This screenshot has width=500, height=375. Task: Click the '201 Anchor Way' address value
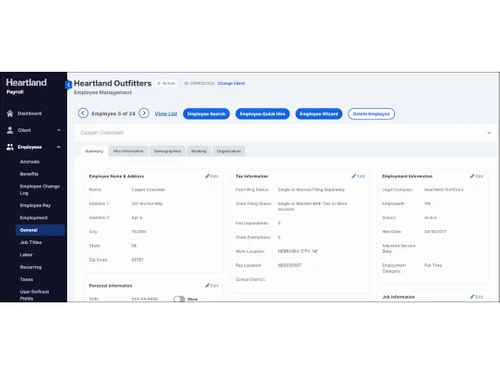(147, 204)
